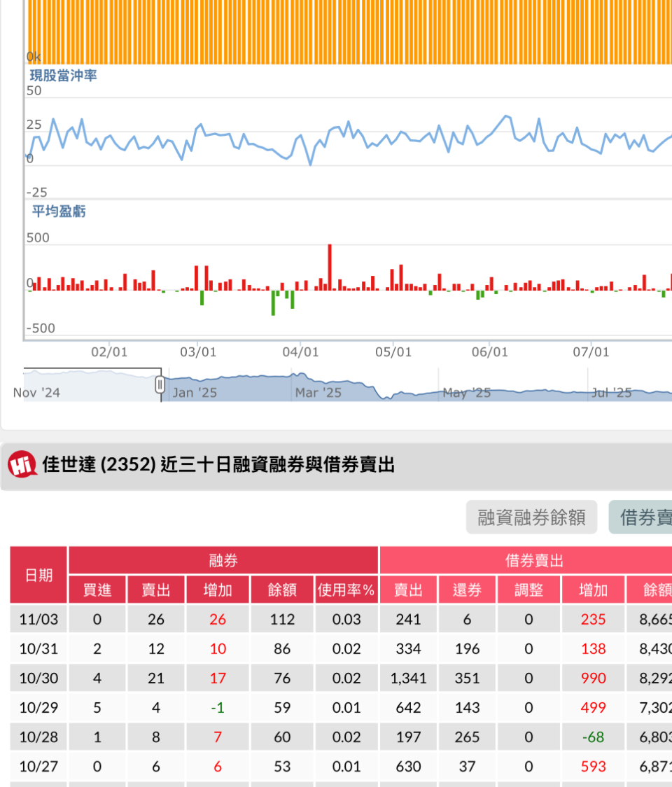Click the 使用率% column header
Image resolution: width=672 pixels, height=787 pixels.
(x=346, y=590)
